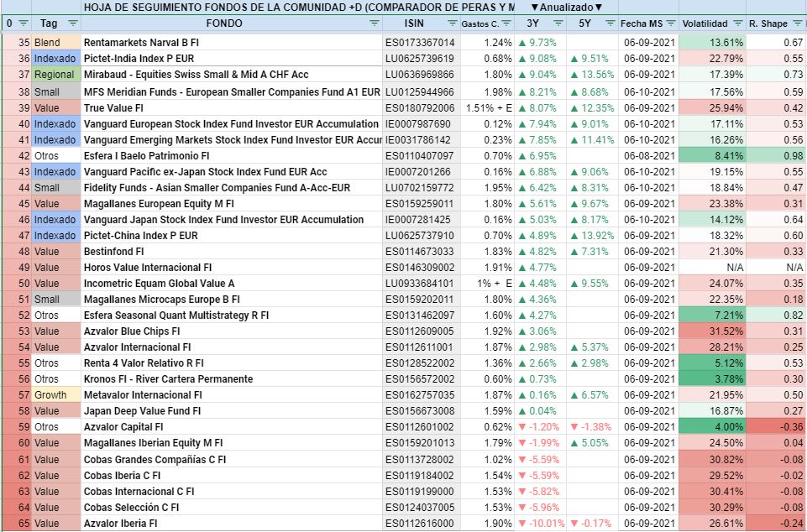Select expense cell 1.98% for MFS Meridian

pos(487,92)
